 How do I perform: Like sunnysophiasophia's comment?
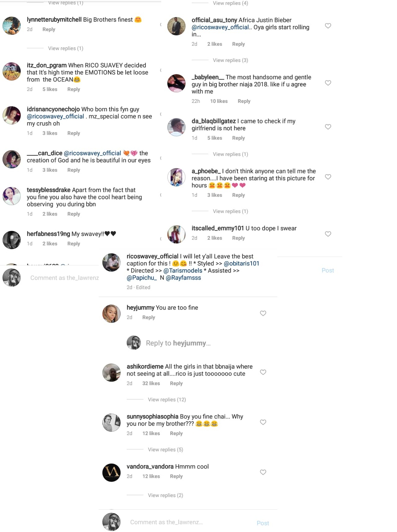click(x=263, y=422)
